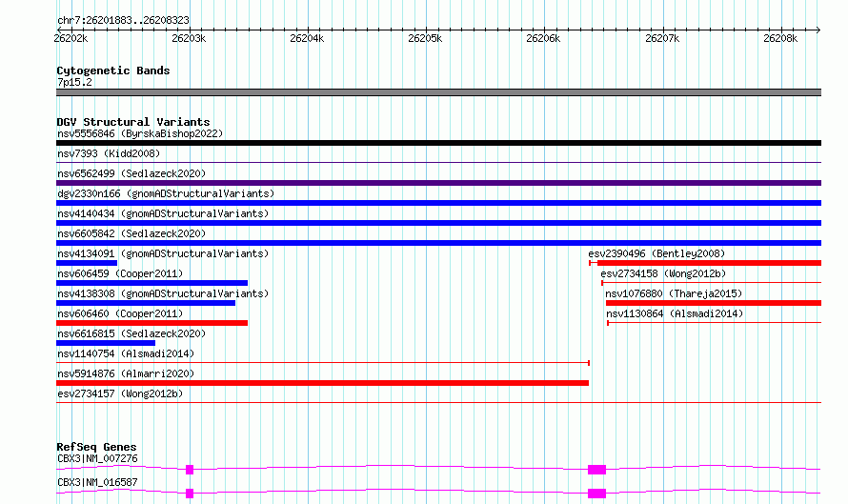The image size is (848, 504).
Task: Open the CBX3|NM_016587 gene label
Action: 97,482
